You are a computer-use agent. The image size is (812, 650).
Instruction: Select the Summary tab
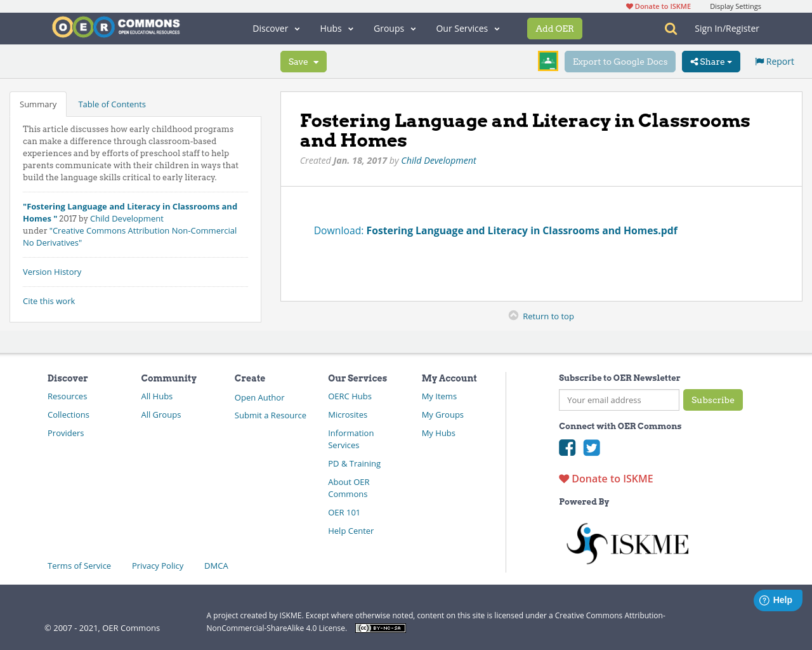(38, 104)
